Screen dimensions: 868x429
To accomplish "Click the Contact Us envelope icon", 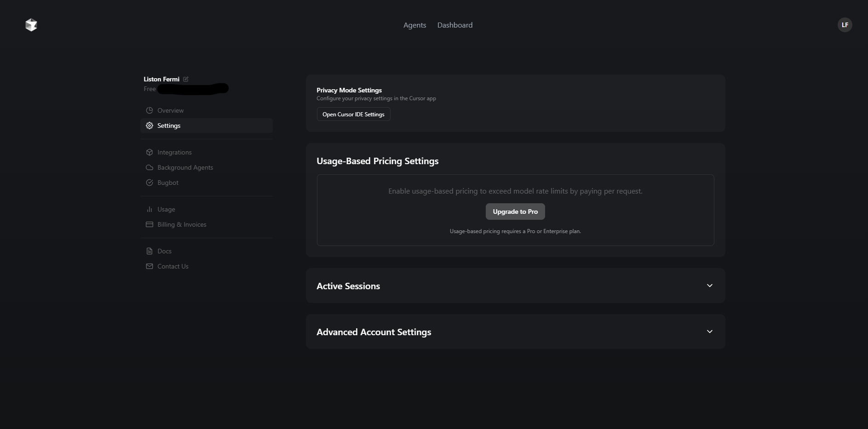I will 149,266.
